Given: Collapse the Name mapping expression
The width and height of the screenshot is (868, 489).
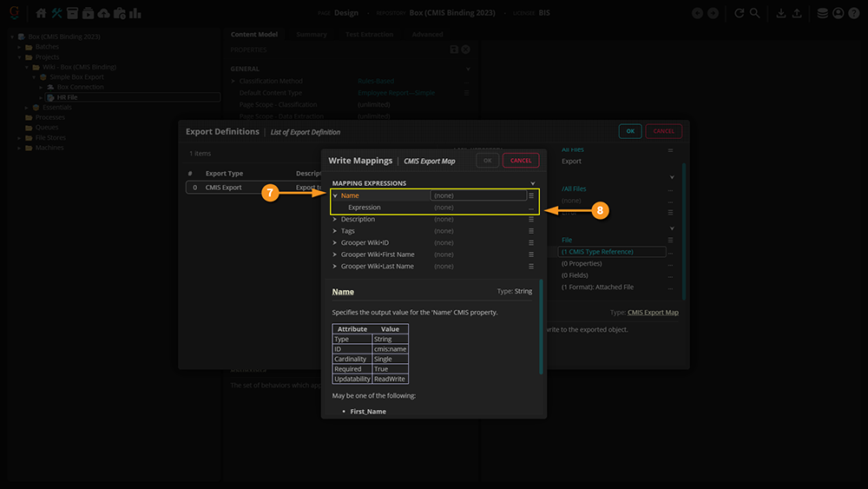Looking at the screenshot, I should (335, 195).
